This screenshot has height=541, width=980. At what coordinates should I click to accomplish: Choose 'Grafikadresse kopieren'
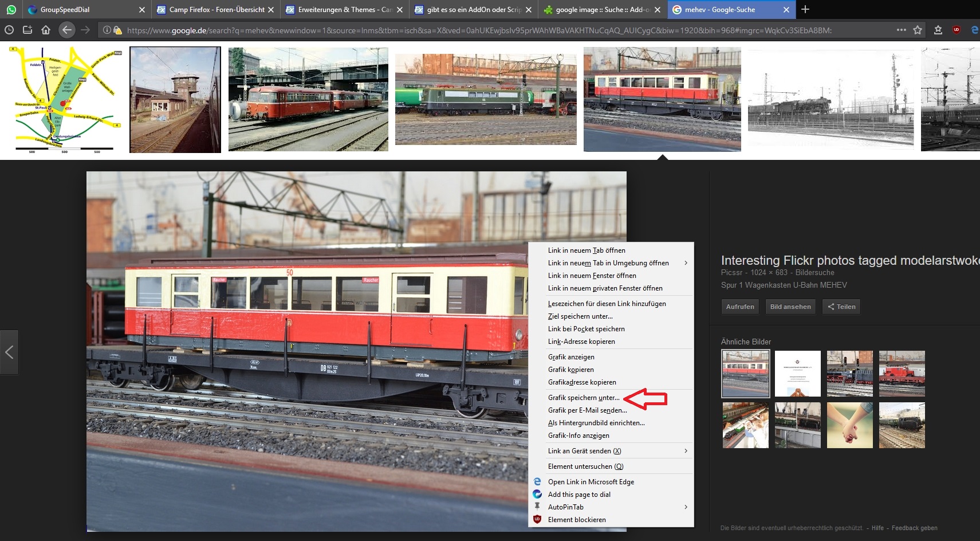tap(611, 382)
